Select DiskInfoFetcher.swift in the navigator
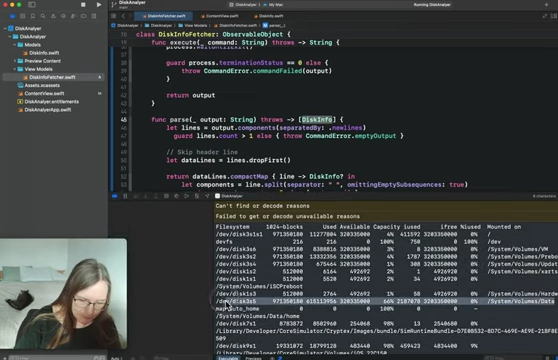Screen dimensions: 558x360 (53, 77)
